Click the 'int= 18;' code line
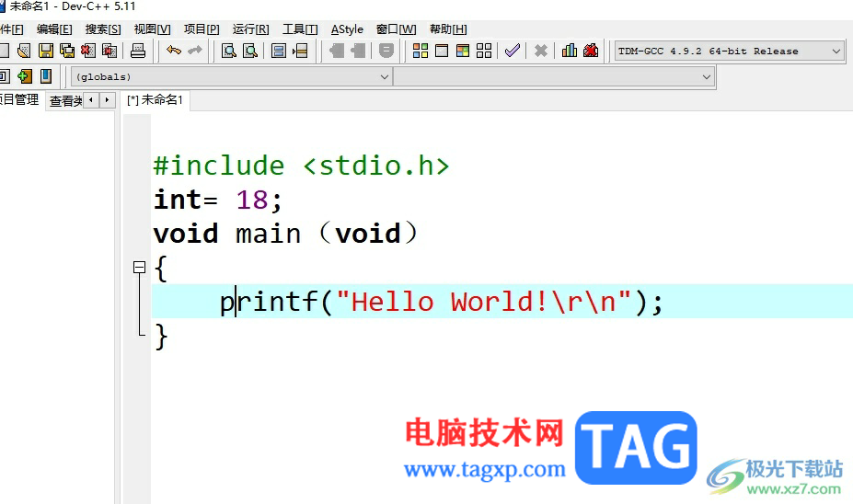Image resolution: width=853 pixels, height=504 pixels. pyautogui.click(x=218, y=200)
